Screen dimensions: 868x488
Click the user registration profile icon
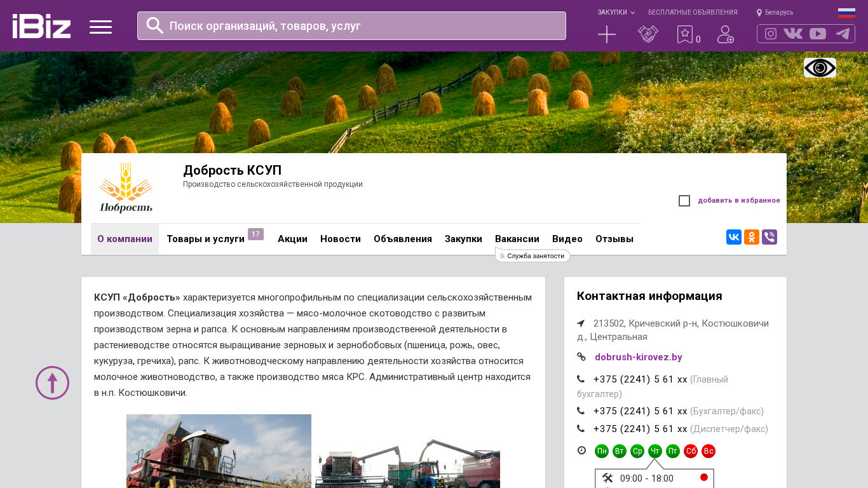tap(726, 34)
